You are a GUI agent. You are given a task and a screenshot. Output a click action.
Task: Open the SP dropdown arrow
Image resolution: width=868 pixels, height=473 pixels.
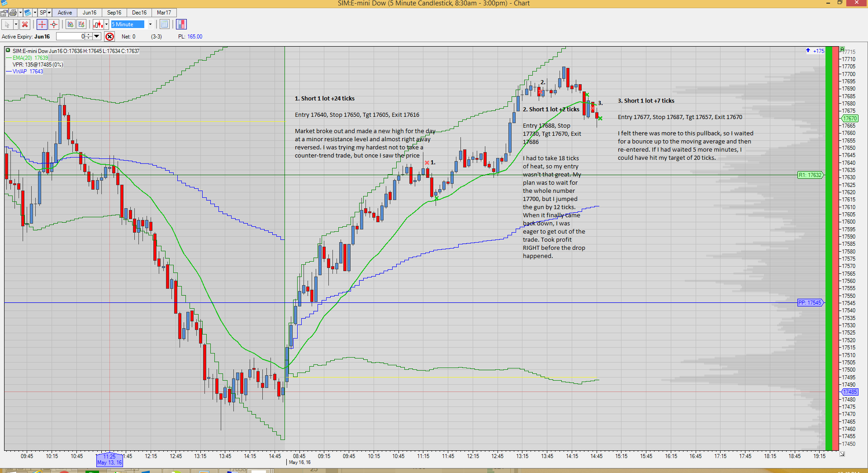click(x=49, y=13)
